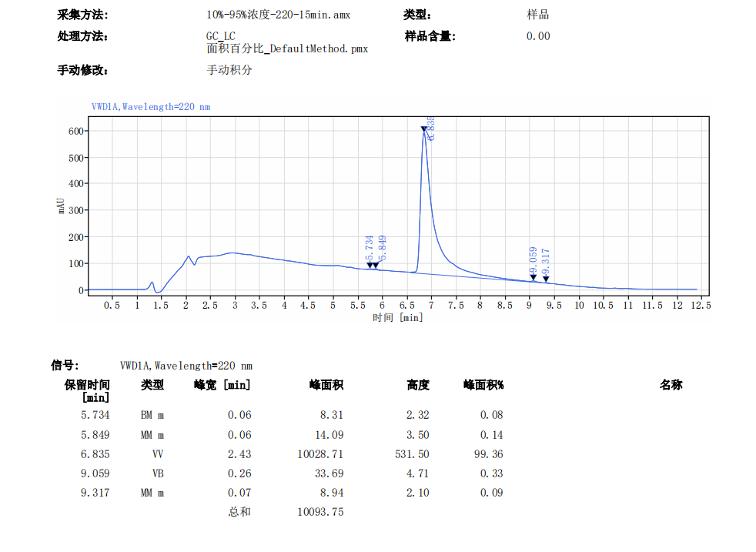Screen dimensions: 756x552
Task: Click the 峰面积% column header
Action: tap(483, 385)
